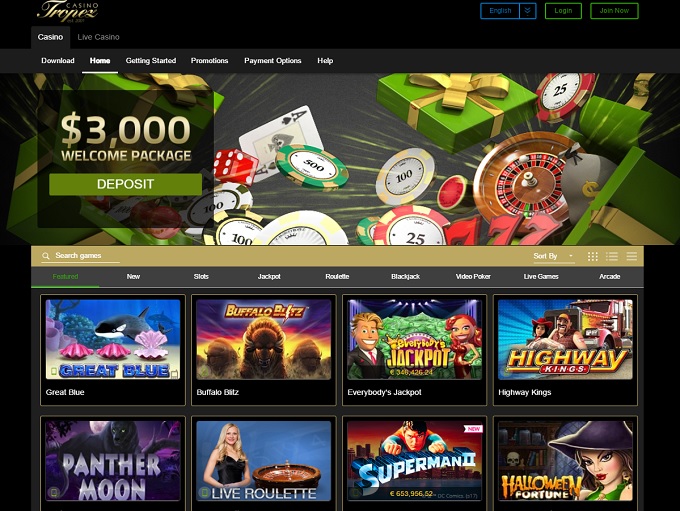Viewport: 680px width, 511px height.
Task: Focus the Search games field
Action: coord(87,256)
